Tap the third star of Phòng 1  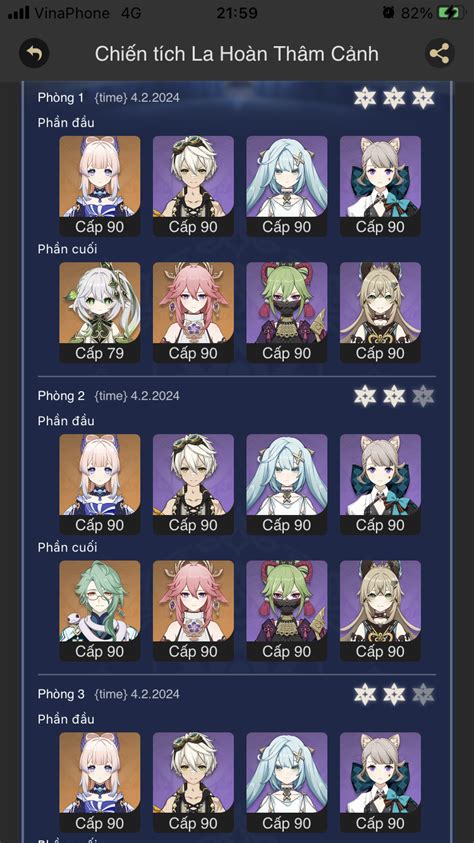click(423, 98)
